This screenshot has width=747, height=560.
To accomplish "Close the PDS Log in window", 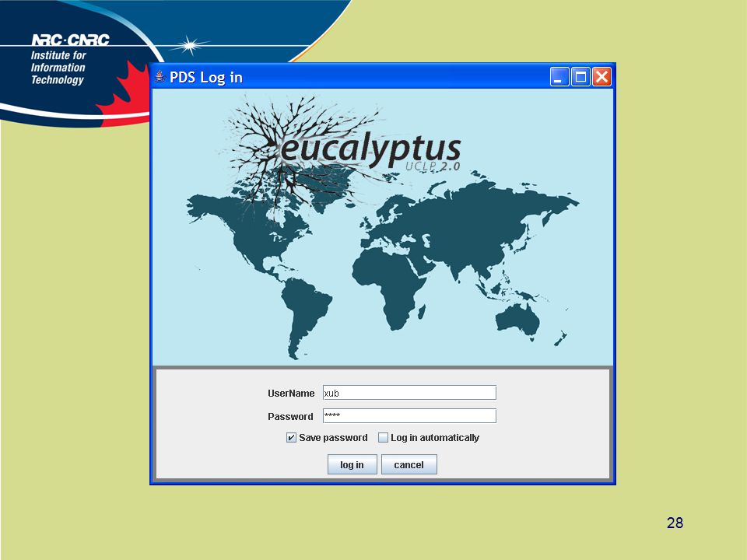I will pyautogui.click(x=601, y=77).
